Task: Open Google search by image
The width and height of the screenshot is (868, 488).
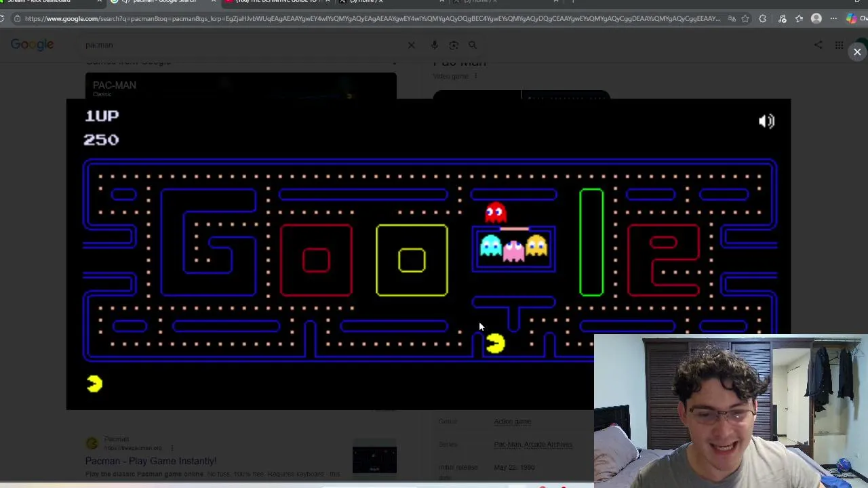Action: coord(454,45)
